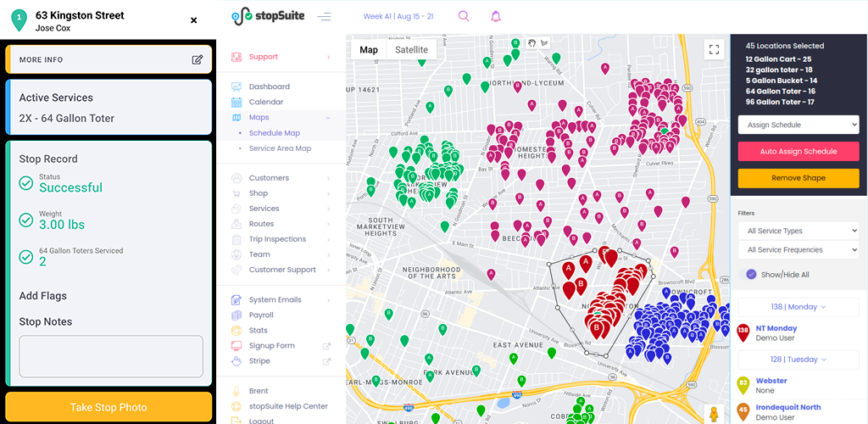Screen dimensions: 868x424
Task: Click the Take Stop Photo button
Action: (108, 407)
